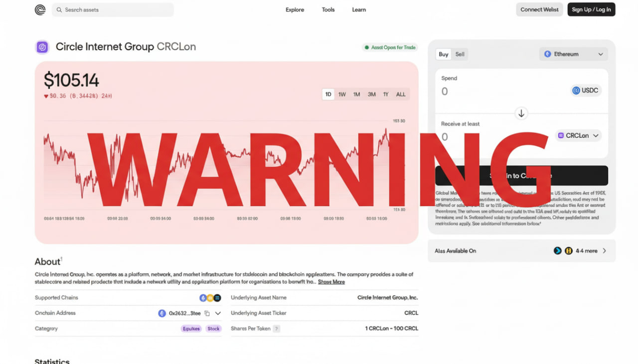Switch the chart to 1Y

click(386, 95)
